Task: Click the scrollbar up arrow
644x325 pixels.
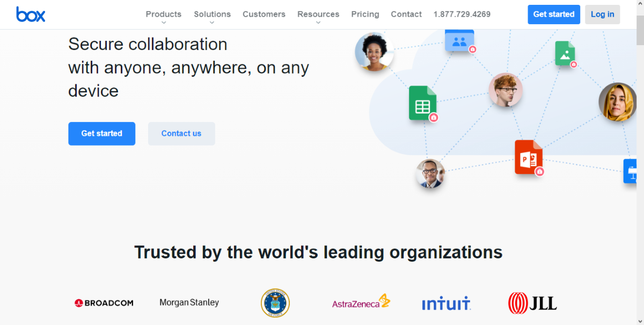Action: [x=640, y=4]
